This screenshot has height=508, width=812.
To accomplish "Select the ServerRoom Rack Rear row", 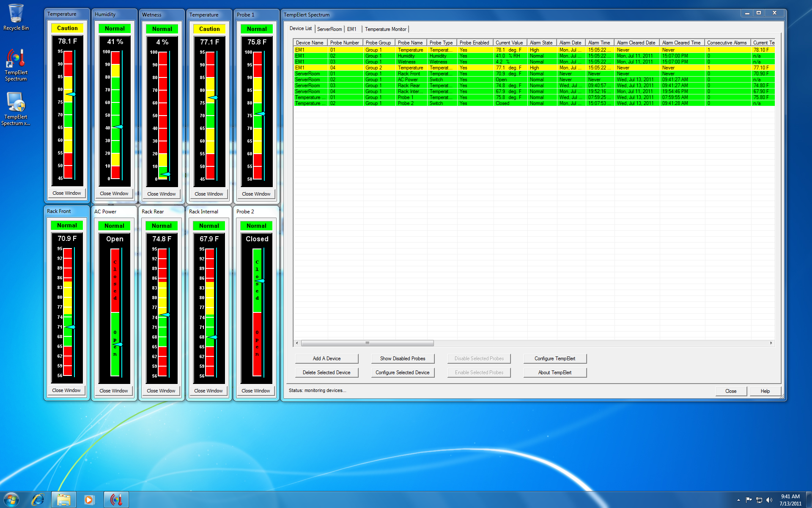I will [x=534, y=86].
